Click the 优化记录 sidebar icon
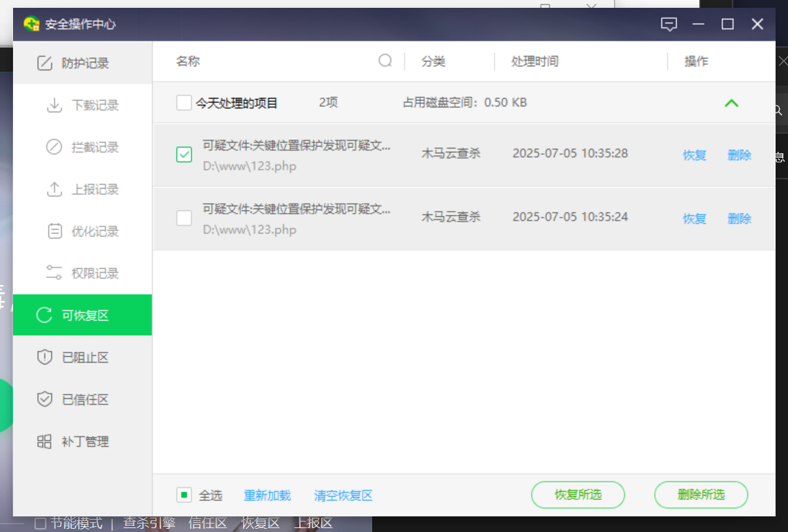 pos(54,231)
